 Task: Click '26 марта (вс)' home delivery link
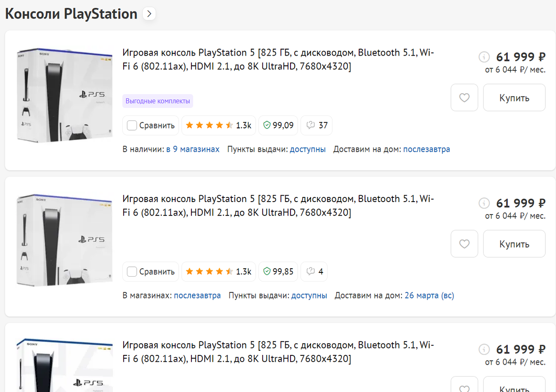coord(429,295)
